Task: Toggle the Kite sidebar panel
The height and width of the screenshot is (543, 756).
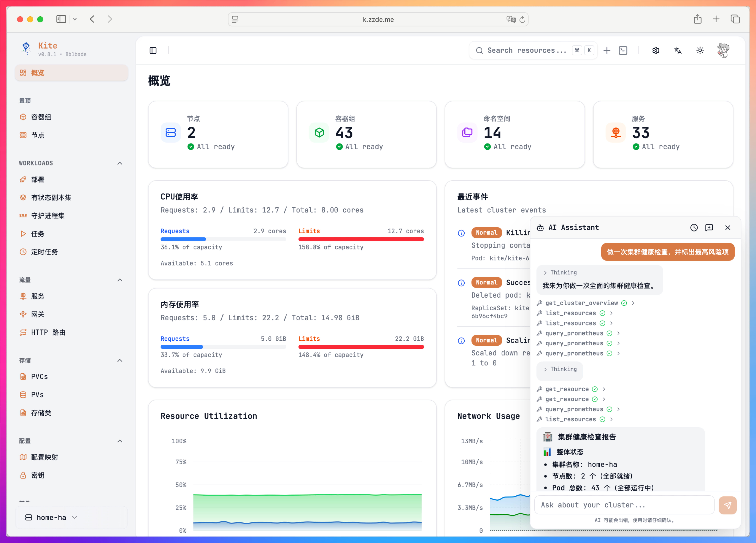Action: (153, 50)
